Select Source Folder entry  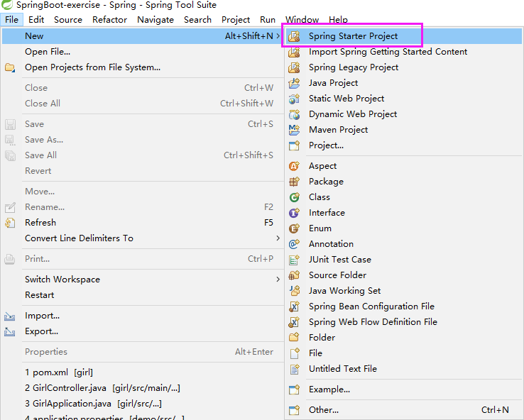404,275
